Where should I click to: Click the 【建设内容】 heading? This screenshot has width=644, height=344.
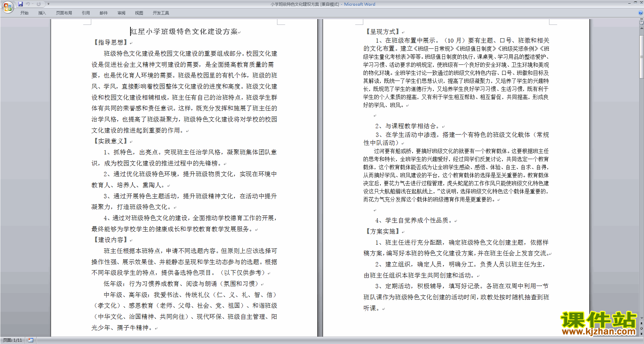pyautogui.click(x=110, y=240)
